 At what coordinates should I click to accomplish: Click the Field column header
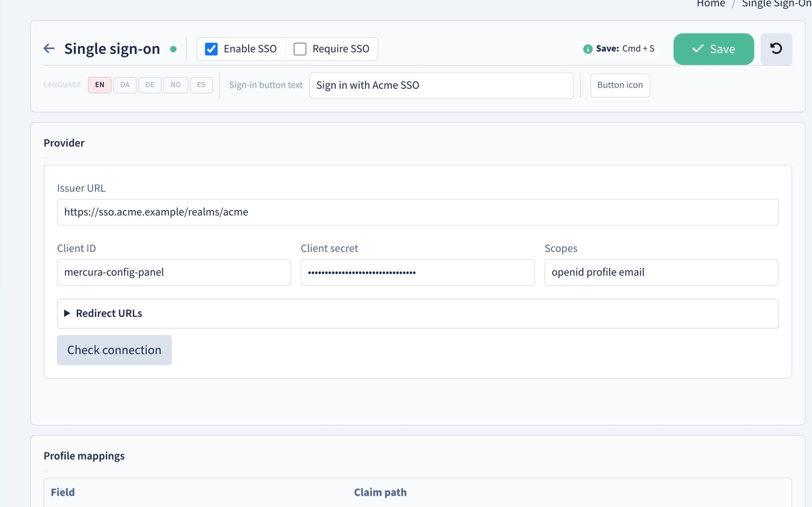(x=63, y=492)
